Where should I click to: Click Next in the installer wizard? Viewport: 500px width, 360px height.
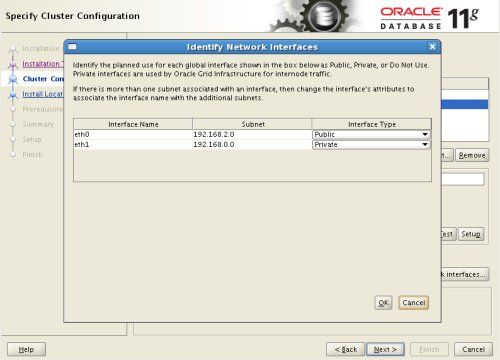385,349
